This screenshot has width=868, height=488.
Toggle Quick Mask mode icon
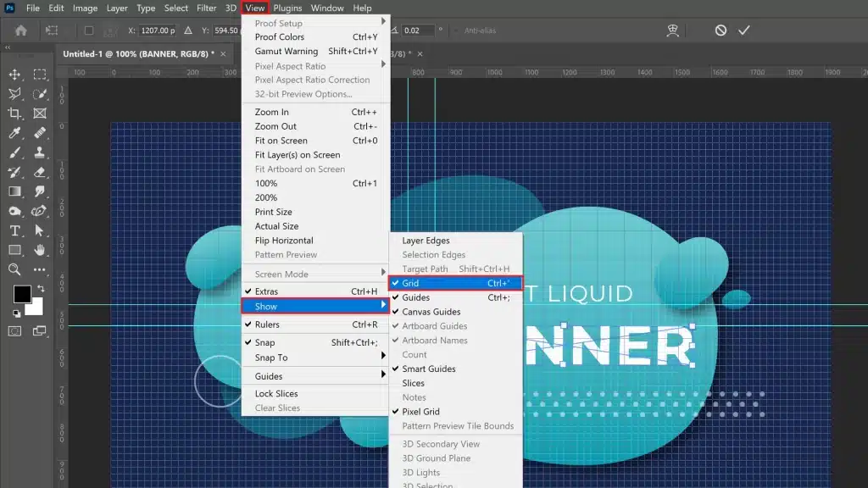click(15, 331)
